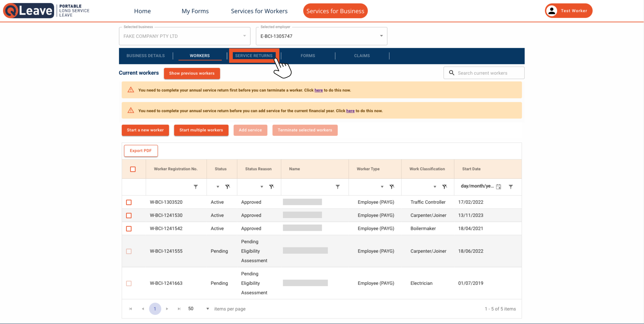Click the filter icon under Worker Registration No.

coord(196,187)
